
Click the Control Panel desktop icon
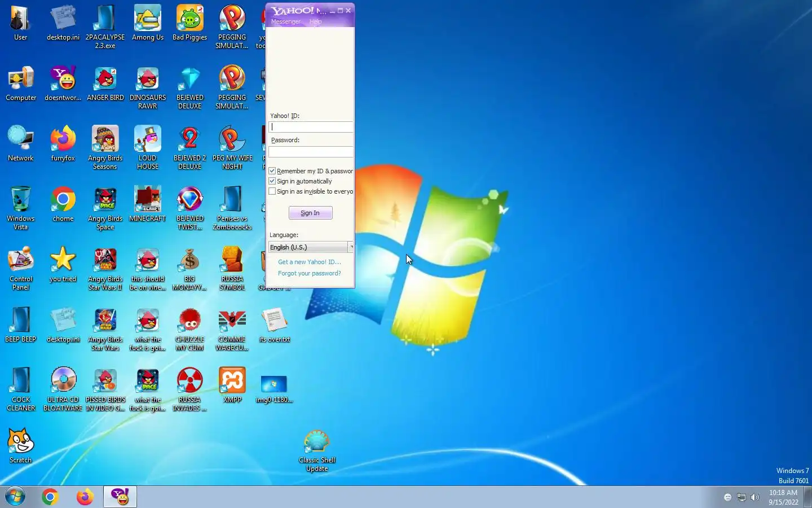point(21,269)
